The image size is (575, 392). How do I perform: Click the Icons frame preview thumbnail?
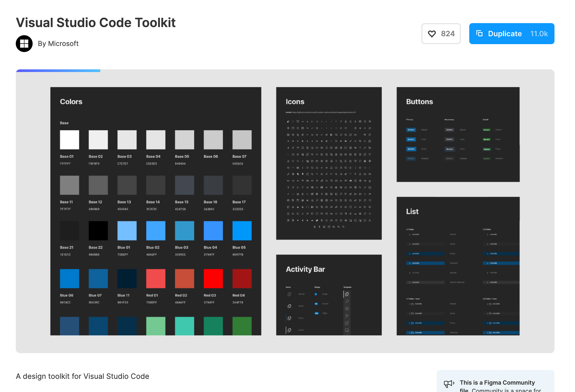pyautogui.click(x=329, y=163)
